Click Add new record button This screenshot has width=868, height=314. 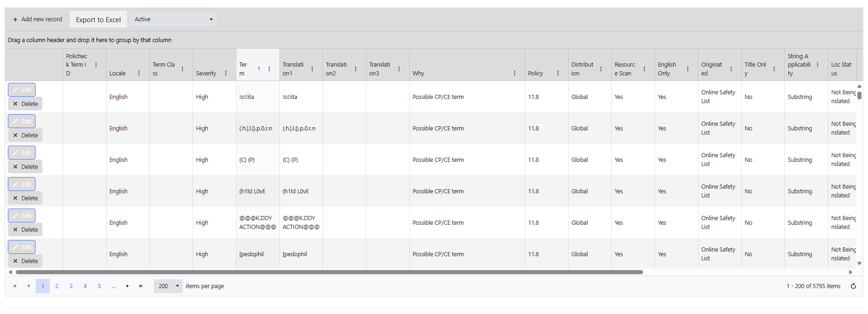click(x=37, y=19)
